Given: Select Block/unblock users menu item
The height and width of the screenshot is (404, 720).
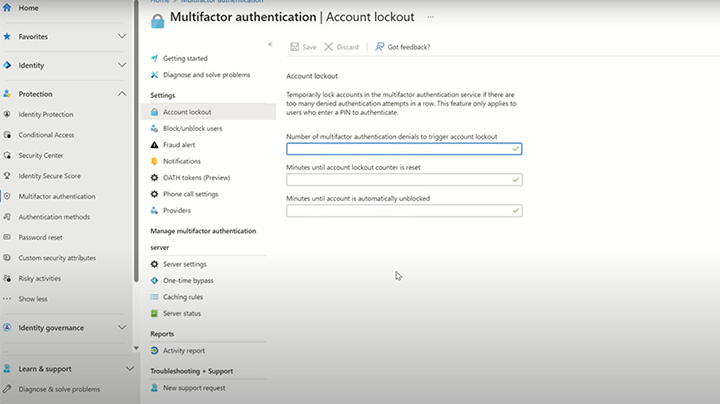Looking at the screenshot, I should 192,128.
